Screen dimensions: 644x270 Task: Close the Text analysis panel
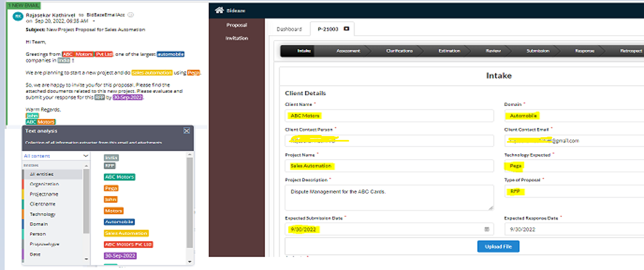point(187,131)
